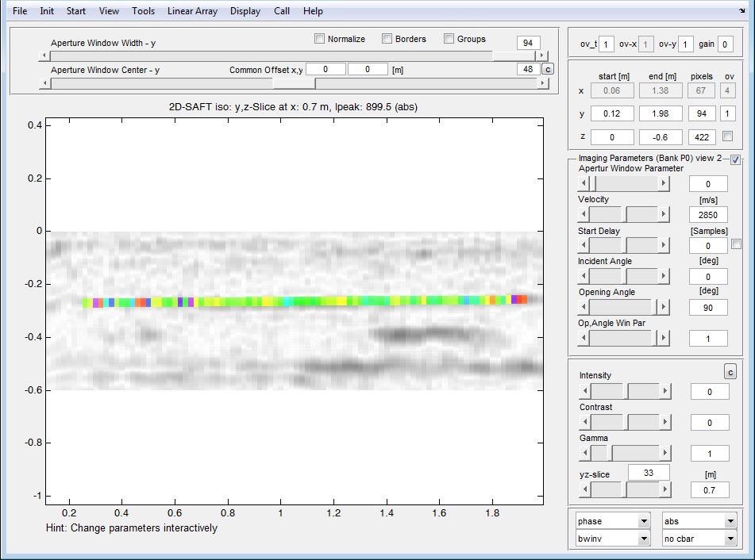Click the yz-slice position field showing 0.7

click(709, 490)
